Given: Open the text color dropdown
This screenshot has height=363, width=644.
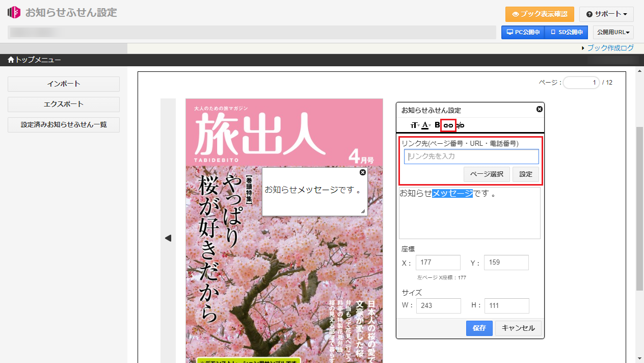Looking at the screenshot, I should tap(426, 125).
